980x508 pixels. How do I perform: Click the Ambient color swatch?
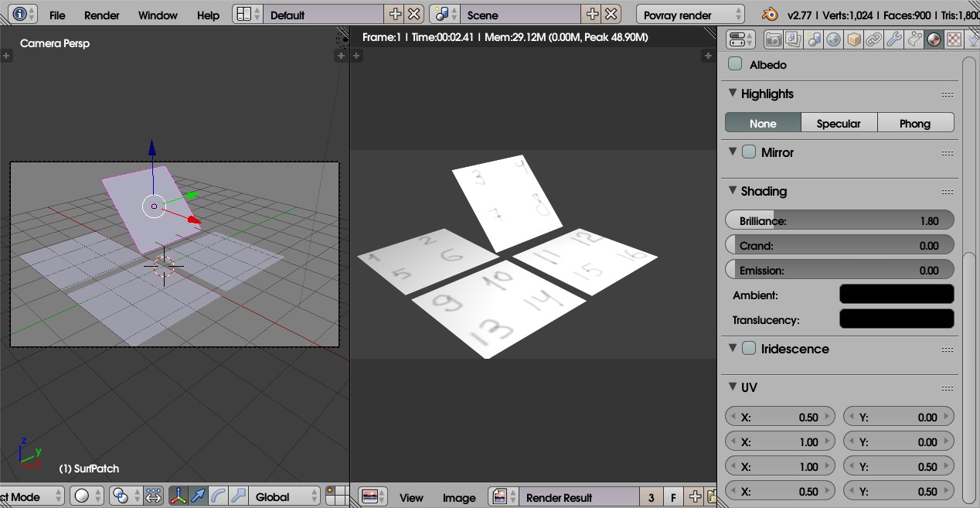(897, 295)
